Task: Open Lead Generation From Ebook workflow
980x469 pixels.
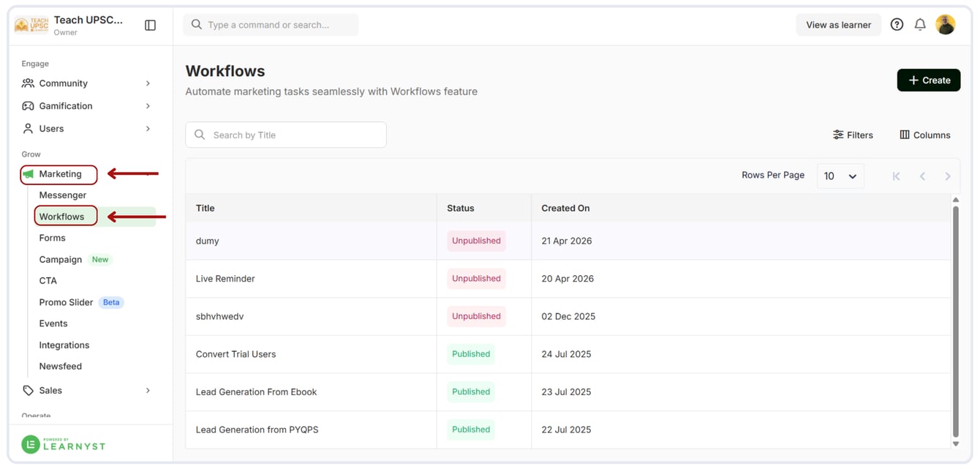Action: [257, 392]
